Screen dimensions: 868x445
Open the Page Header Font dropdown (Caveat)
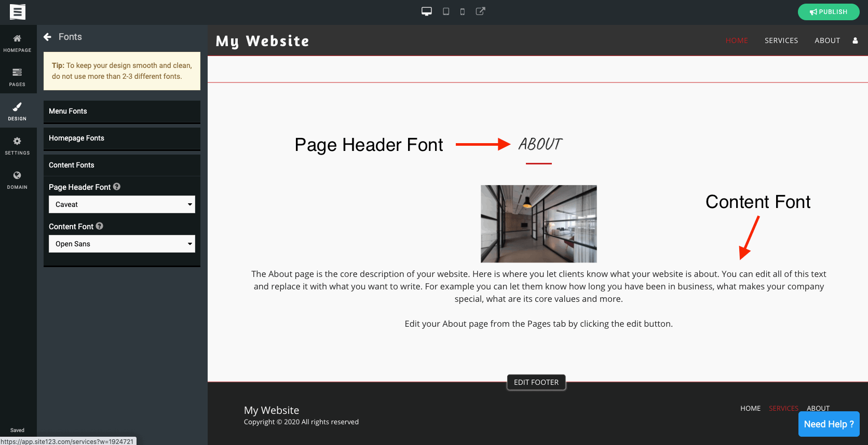coord(122,204)
